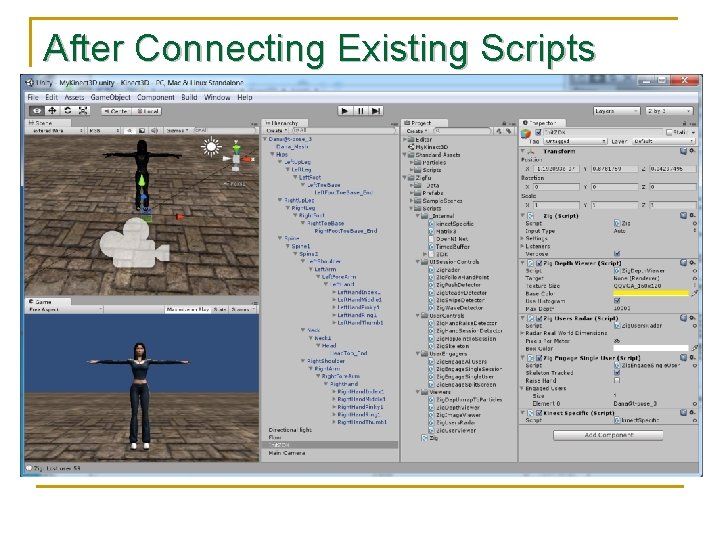The image size is (720, 540).
Task: Open the Hierarchy Create dropdown
Action: tap(276, 131)
